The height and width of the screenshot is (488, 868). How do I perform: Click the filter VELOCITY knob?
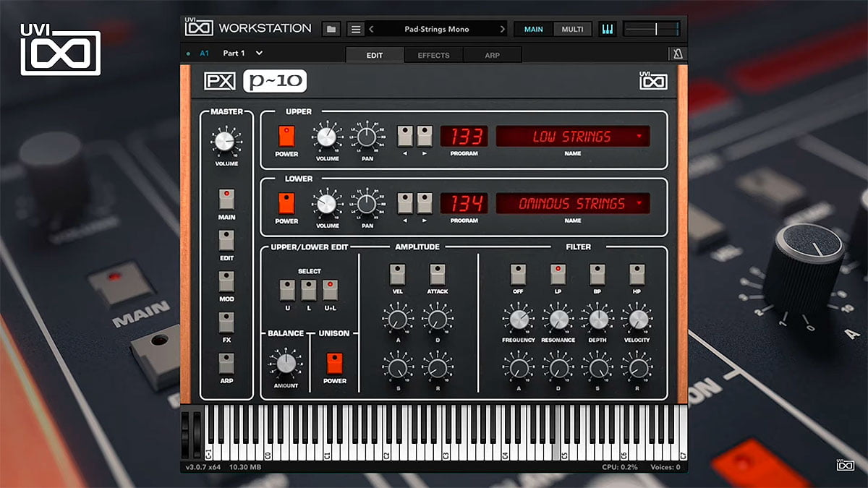tap(637, 319)
